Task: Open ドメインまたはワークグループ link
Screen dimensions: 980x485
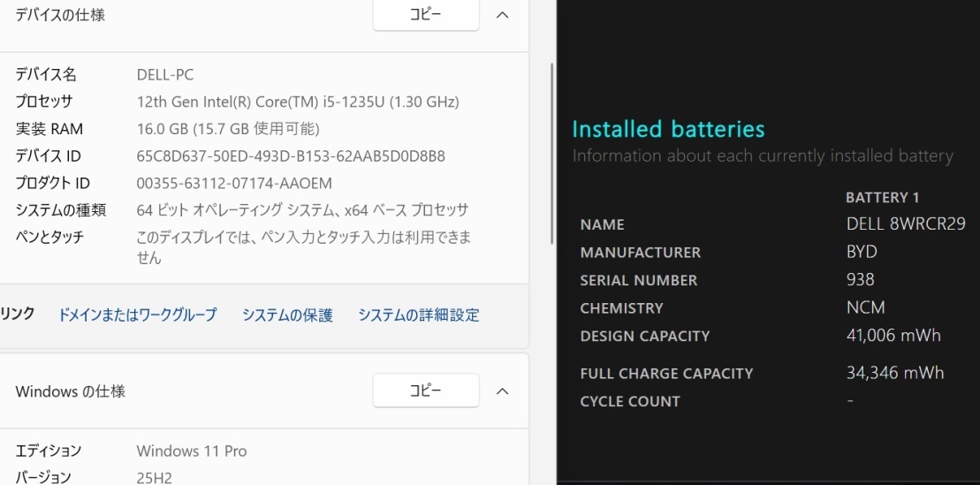Action: (x=137, y=315)
